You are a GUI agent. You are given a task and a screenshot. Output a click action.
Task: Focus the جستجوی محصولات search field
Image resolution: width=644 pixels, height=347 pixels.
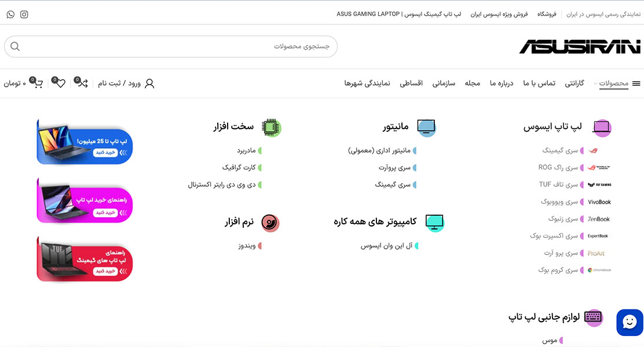[x=171, y=46]
